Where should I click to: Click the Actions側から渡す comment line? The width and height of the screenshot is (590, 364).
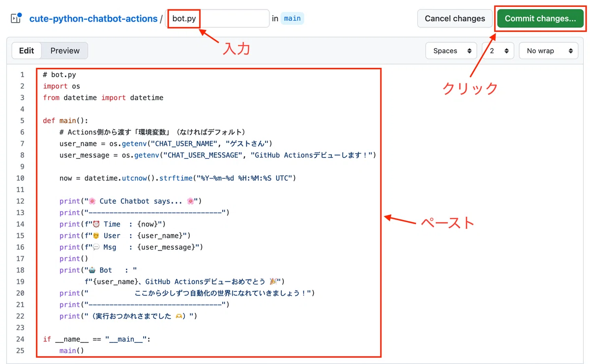click(152, 132)
